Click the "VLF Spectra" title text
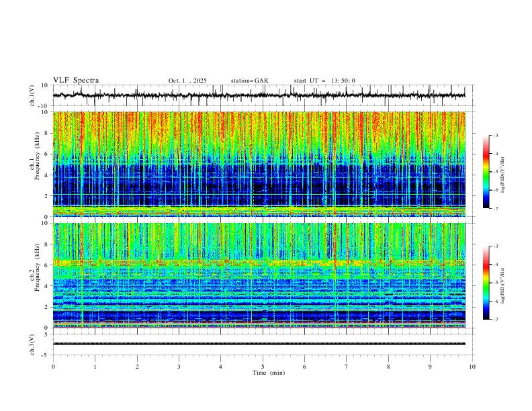This screenshot has height=411, width=532. [76, 81]
